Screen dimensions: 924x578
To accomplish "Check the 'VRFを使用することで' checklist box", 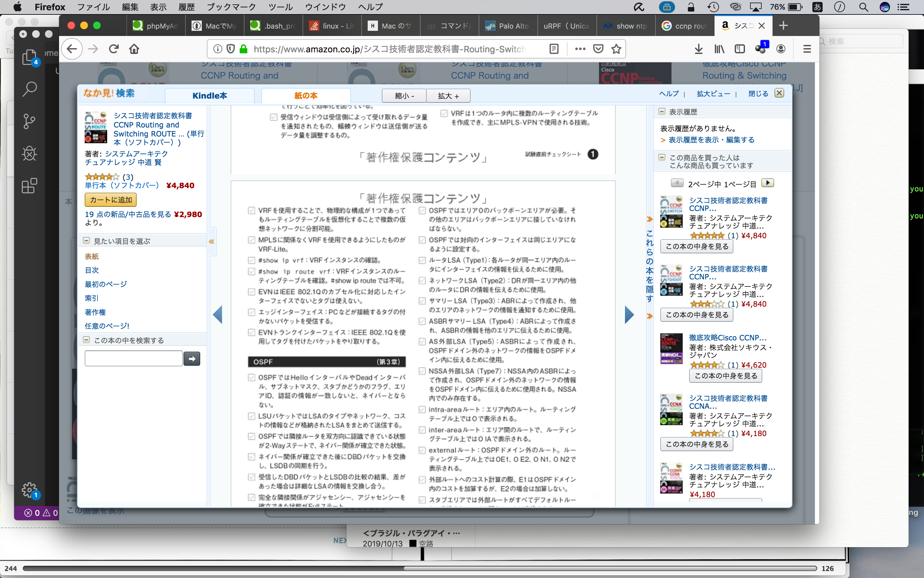I will (251, 210).
